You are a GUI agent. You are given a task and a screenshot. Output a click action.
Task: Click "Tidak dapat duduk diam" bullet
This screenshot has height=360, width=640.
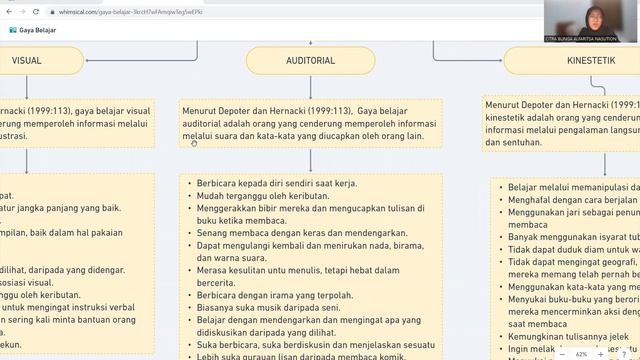(574, 249)
